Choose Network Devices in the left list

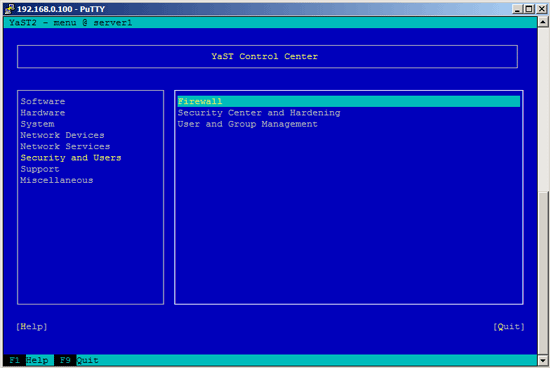tap(62, 135)
